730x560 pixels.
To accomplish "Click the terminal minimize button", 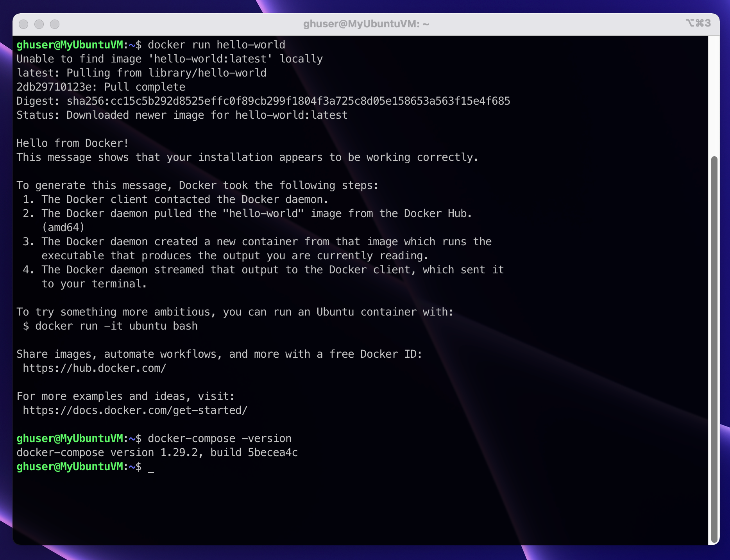I will click(x=39, y=24).
